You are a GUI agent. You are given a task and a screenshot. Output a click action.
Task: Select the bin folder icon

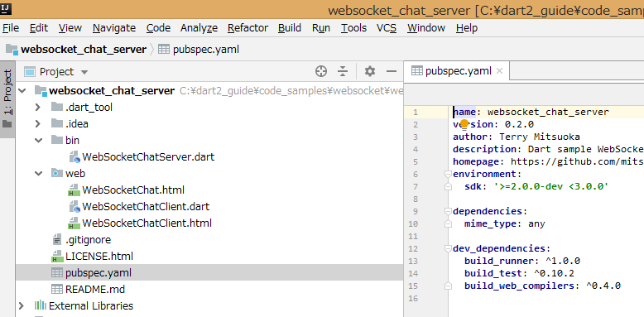coord(56,141)
